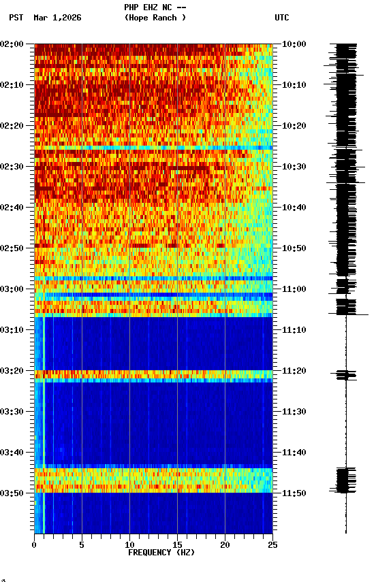This screenshot has height=588, width=376.
Task: Click the '03:50' PST time label
Action: point(12,493)
